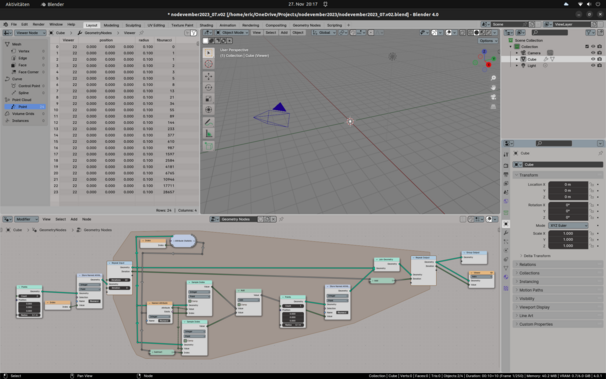Expand the Relations panel
Viewport: 606px width, 379px height.
pos(558,265)
